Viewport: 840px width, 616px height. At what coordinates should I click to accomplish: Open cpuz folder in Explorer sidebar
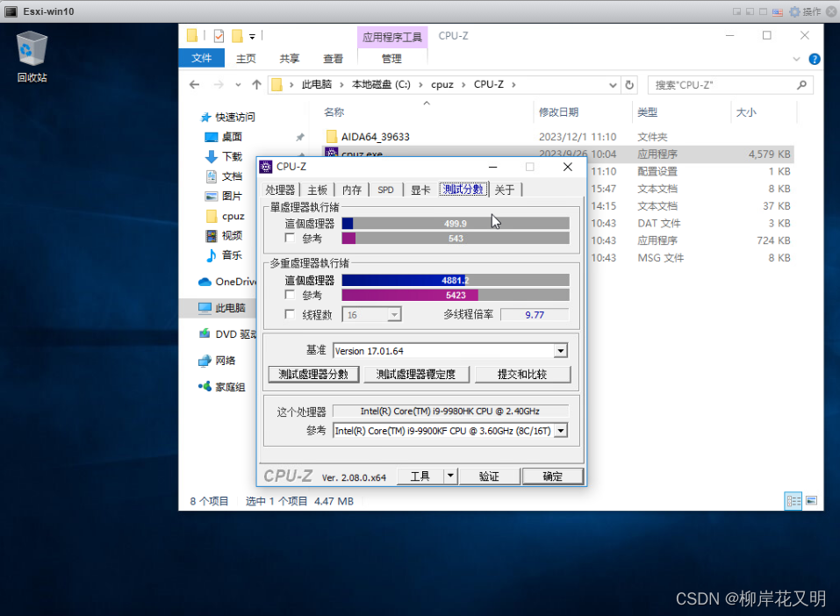coord(226,216)
